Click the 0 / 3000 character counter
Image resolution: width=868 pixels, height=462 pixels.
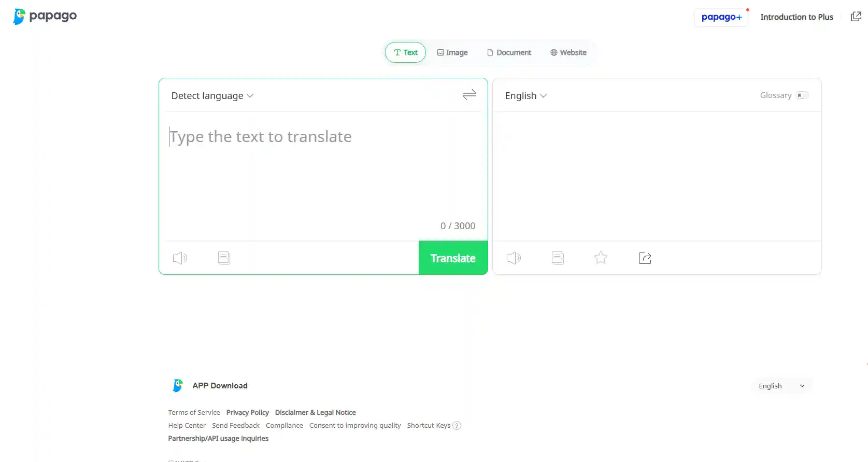[458, 226]
